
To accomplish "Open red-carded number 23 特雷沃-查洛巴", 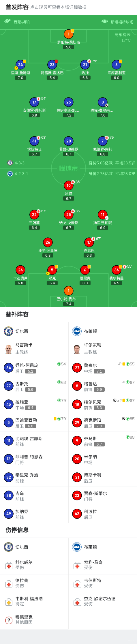I will coord(52,65).
